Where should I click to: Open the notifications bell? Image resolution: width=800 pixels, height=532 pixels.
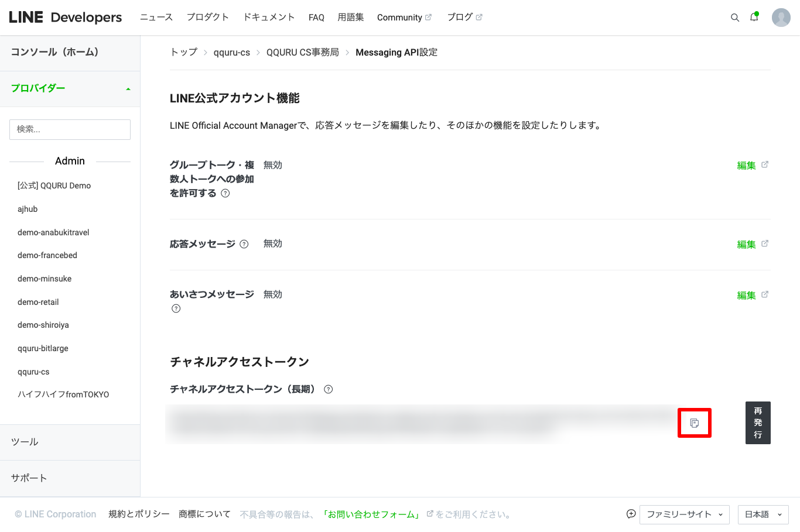754,17
